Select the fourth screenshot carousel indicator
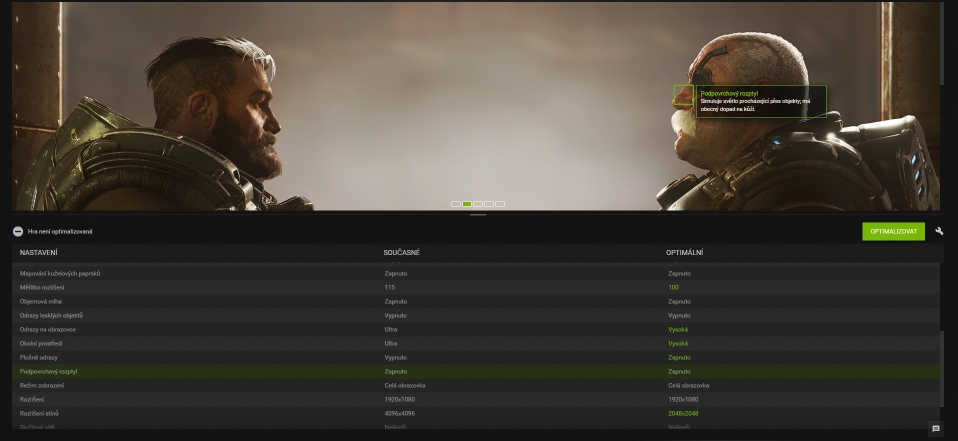The height and width of the screenshot is (441, 958). pyautogui.click(x=489, y=204)
